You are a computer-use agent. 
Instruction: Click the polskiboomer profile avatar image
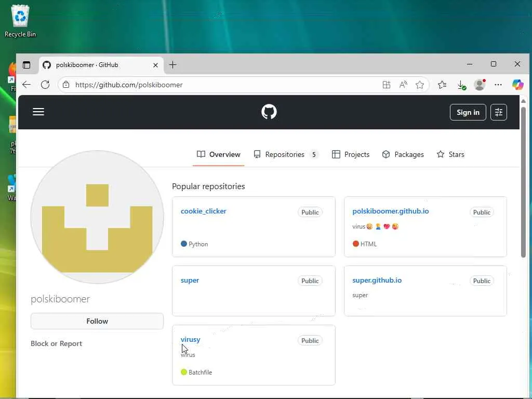[97, 217]
